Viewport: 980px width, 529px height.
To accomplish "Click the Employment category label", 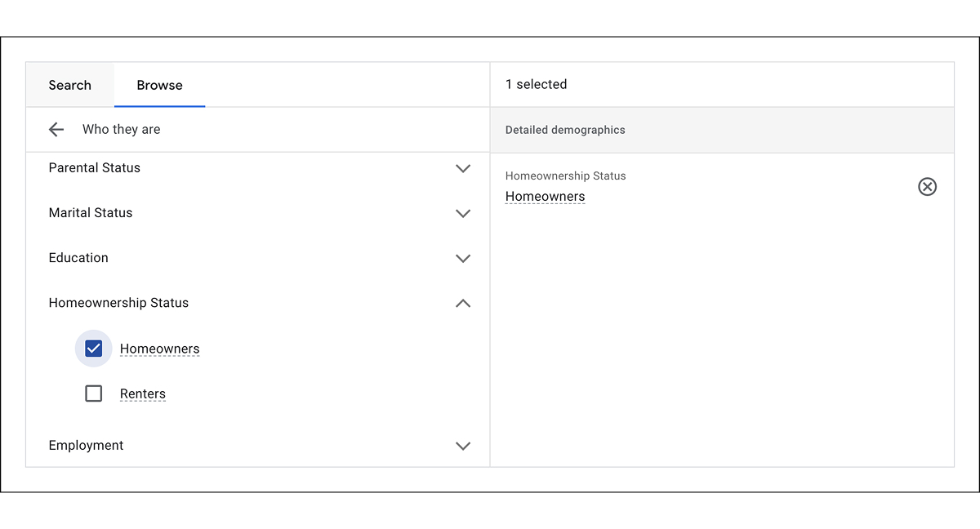I will (x=87, y=445).
